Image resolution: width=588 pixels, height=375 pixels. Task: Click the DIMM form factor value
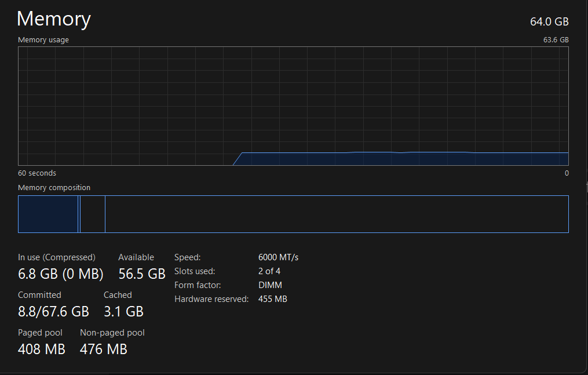pyautogui.click(x=270, y=285)
